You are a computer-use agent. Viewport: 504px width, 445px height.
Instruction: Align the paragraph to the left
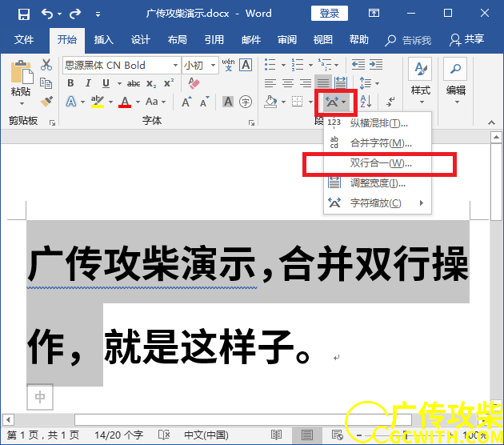coord(270,83)
